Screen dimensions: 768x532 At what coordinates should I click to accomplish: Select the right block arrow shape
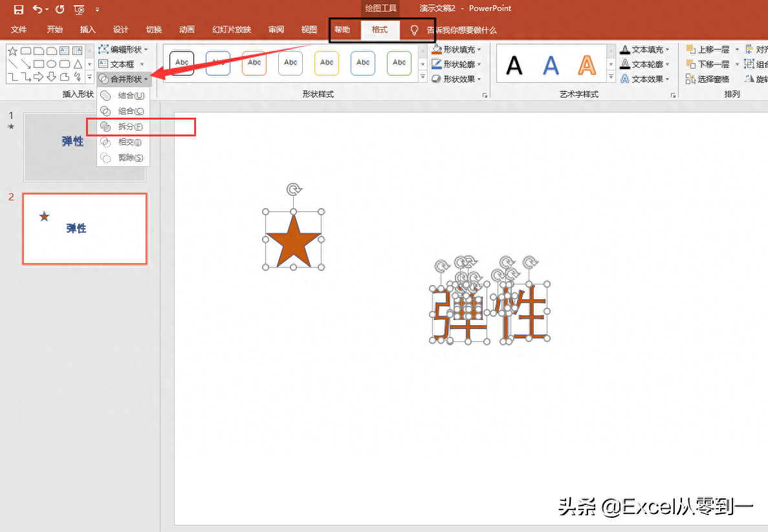[x=39, y=78]
